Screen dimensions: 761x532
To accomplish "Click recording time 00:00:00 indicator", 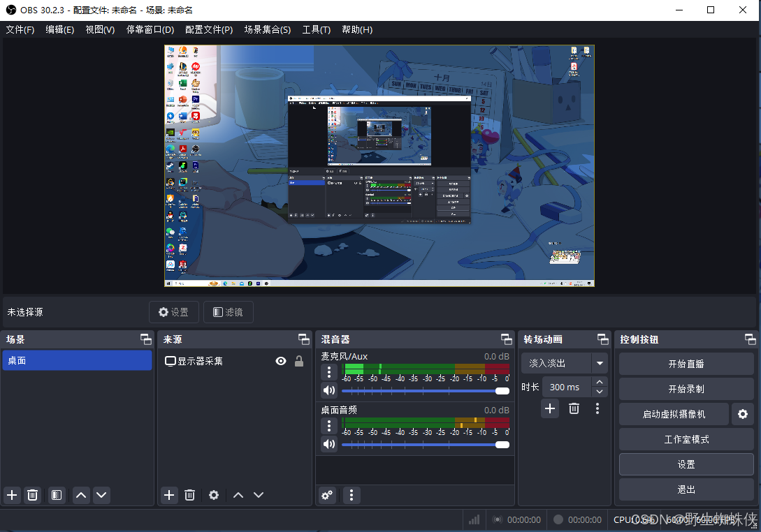I will pyautogui.click(x=577, y=520).
